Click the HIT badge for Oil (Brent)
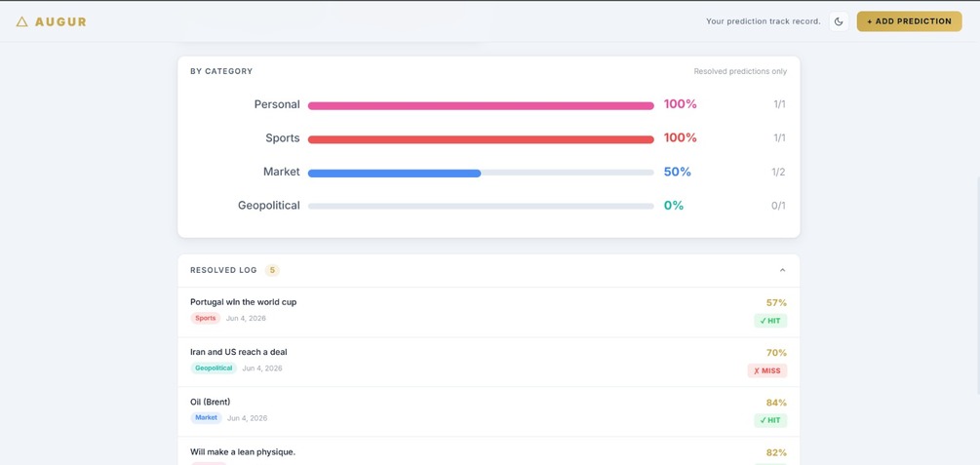Screen dimensions: 980x465 tap(770, 420)
